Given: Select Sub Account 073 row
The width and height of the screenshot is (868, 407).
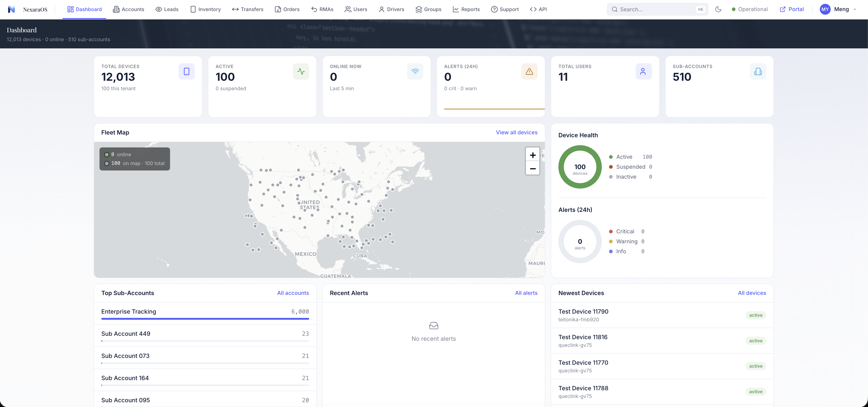Looking at the screenshot, I should 205,358.
